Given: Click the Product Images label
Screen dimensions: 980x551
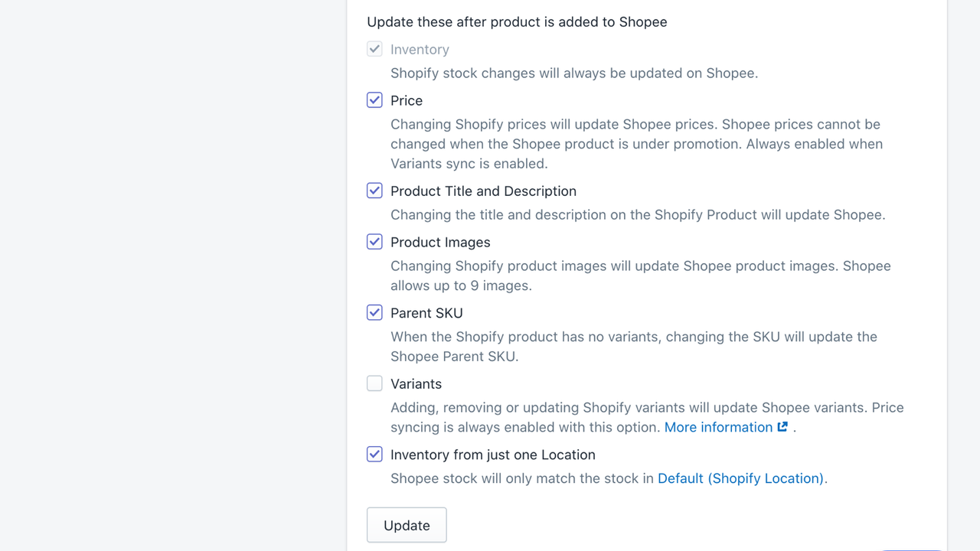Looking at the screenshot, I should point(440,242).
